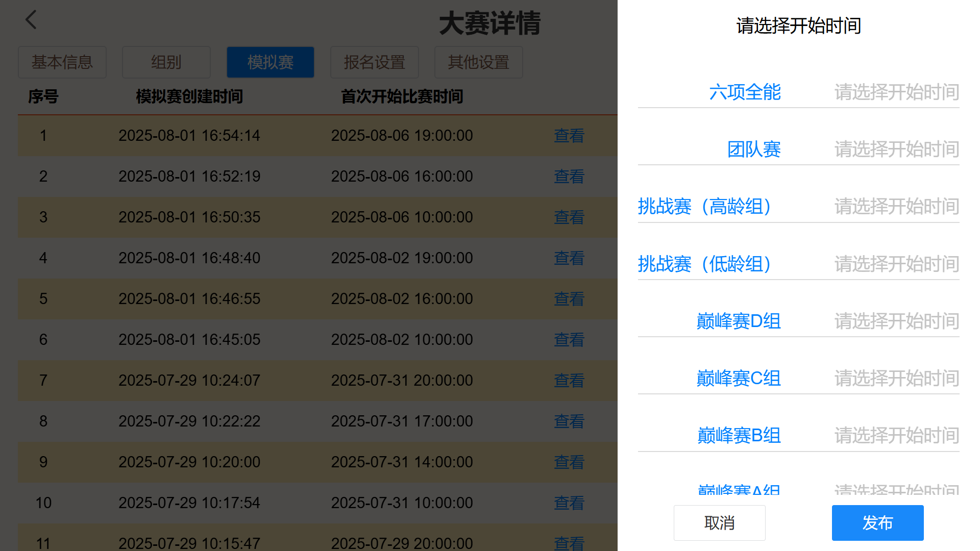Click 查看 link for row 1
980x551 pixels.
point(569,136)
